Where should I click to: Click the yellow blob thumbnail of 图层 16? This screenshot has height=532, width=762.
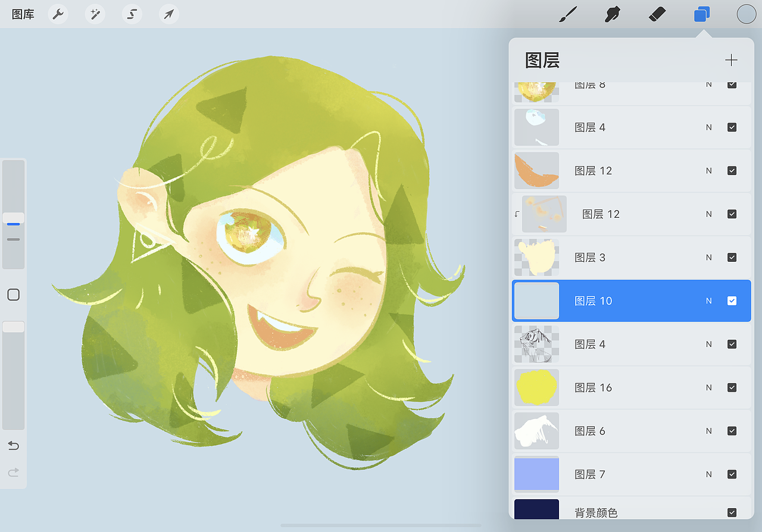(536, 387)
